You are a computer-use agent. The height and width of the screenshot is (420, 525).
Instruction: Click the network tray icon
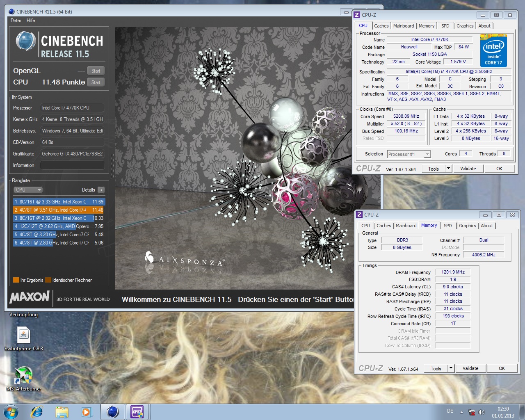472,412
